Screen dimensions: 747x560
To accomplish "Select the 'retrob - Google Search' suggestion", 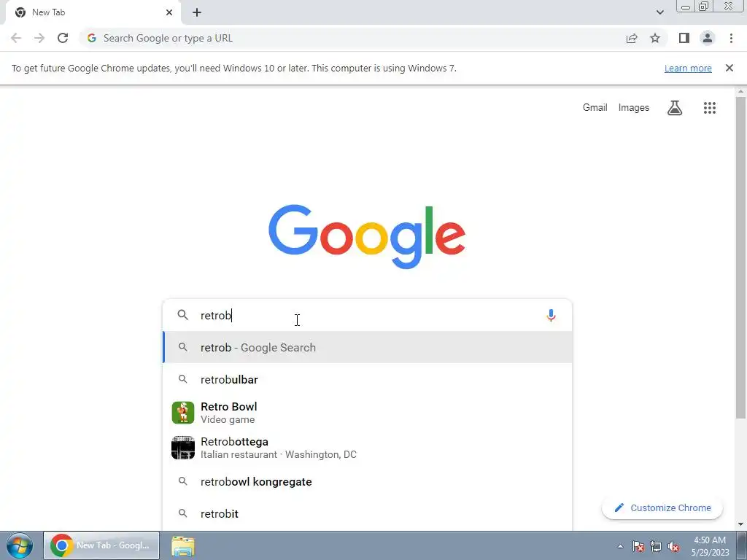I will tap(368, 348).
